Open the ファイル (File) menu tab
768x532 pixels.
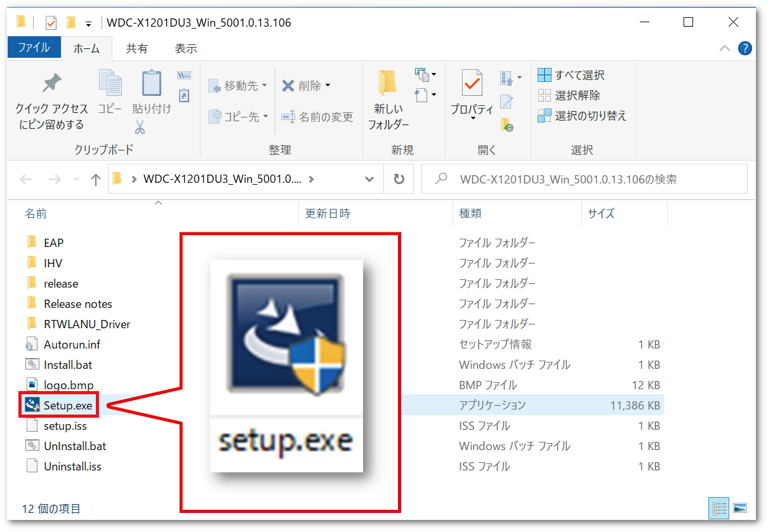coord(34,48)
